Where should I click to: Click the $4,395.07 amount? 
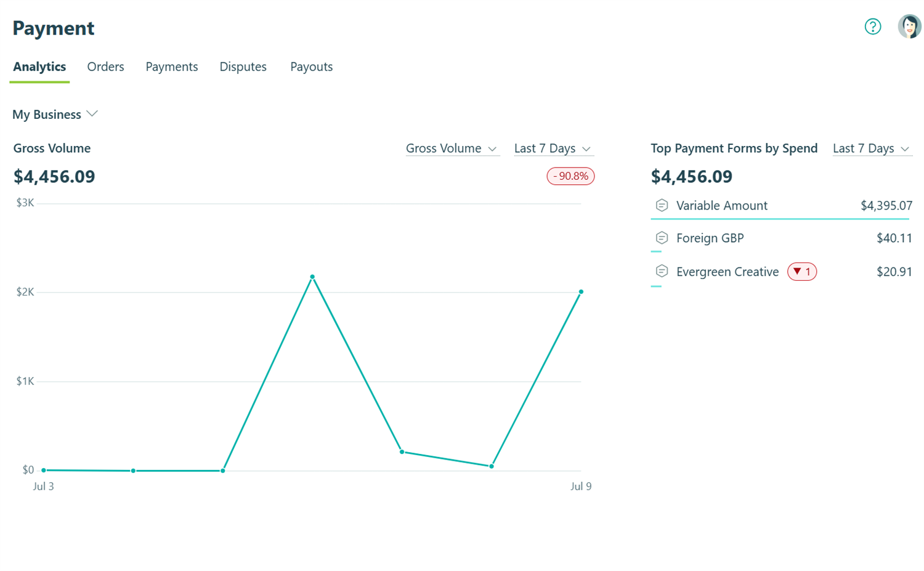tap(886, 206)
